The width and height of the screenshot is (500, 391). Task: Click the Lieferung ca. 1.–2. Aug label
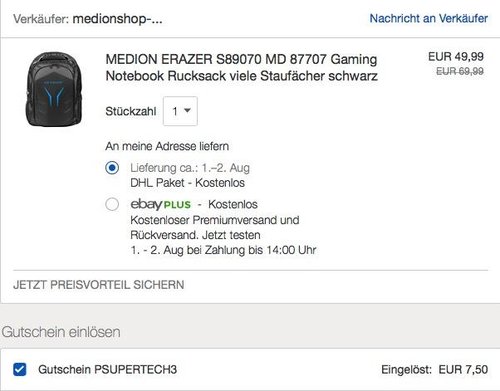click(x=190, y=168)
